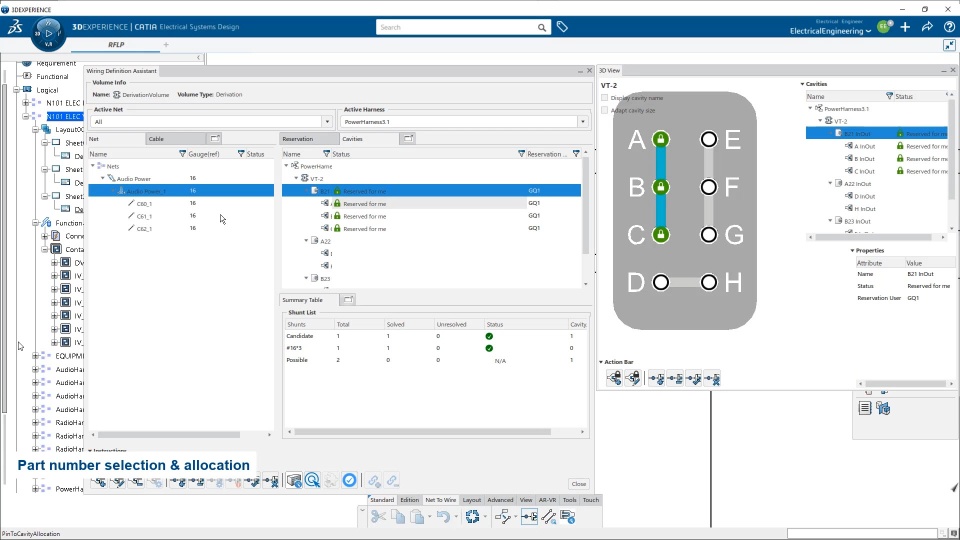Click the compass play button

(x=48, y=33)
